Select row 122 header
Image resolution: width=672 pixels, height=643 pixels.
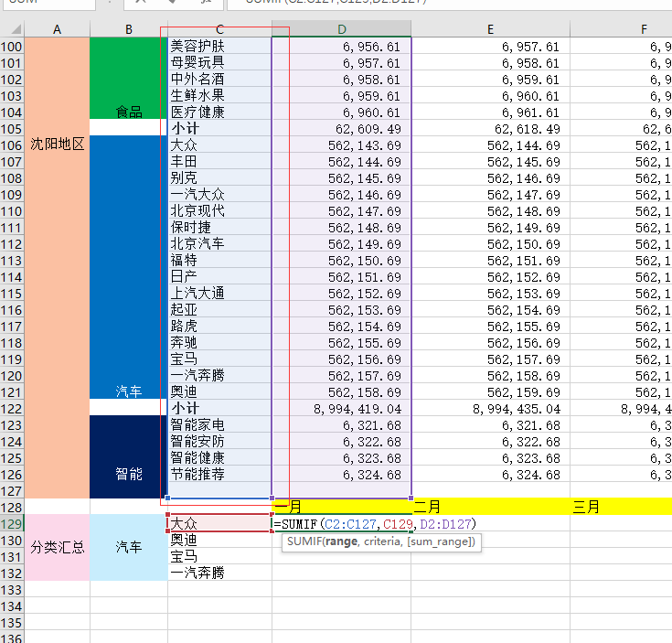click(x=12, y=409)
